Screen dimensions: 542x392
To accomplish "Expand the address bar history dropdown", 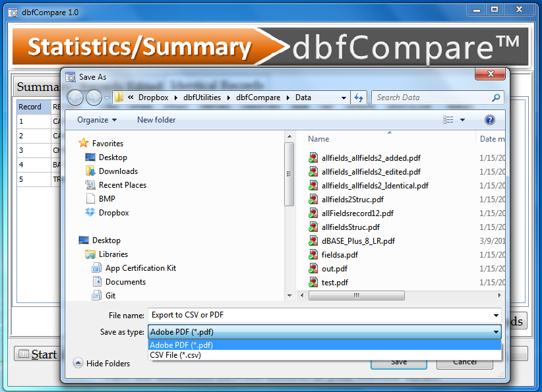I will (x=344, y=98).
